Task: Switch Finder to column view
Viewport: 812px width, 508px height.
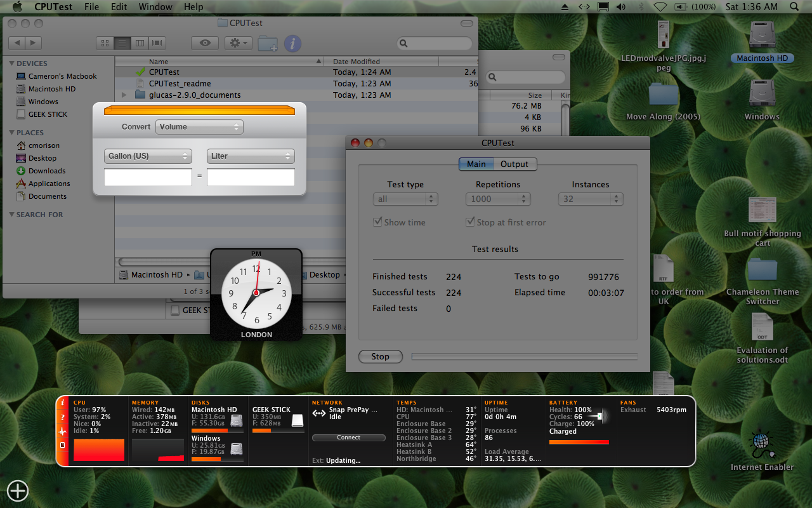Action: tap(140, 43)
